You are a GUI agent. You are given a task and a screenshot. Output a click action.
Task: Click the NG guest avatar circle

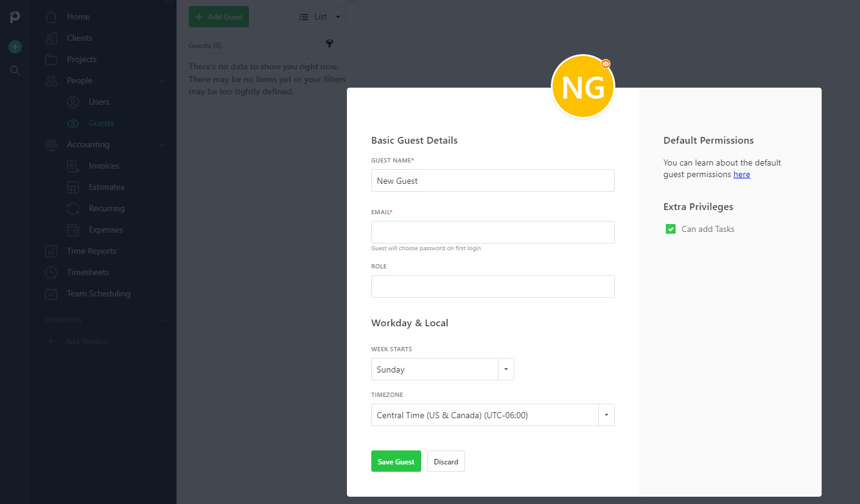coord(582,87)
